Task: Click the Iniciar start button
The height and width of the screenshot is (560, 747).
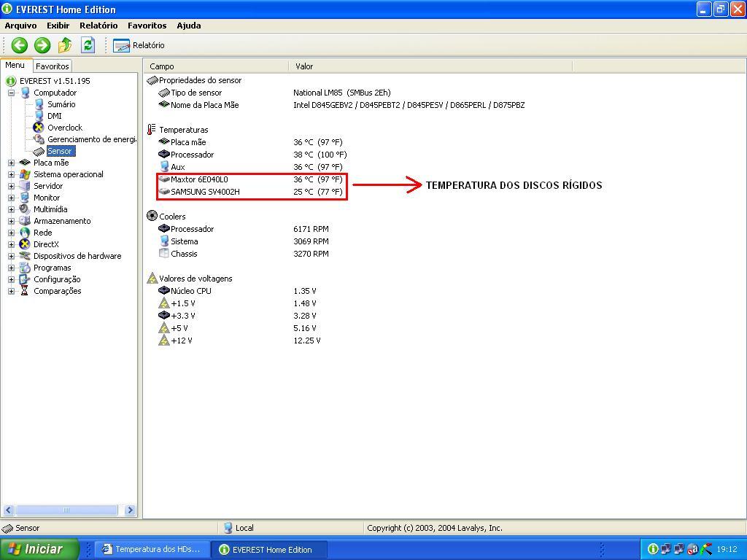Action: coord(39,549)
